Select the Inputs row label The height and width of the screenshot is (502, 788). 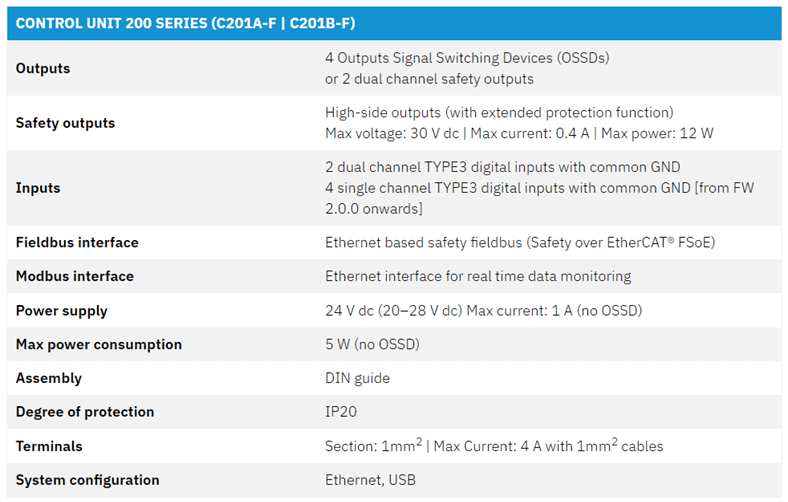pos(38,188)
